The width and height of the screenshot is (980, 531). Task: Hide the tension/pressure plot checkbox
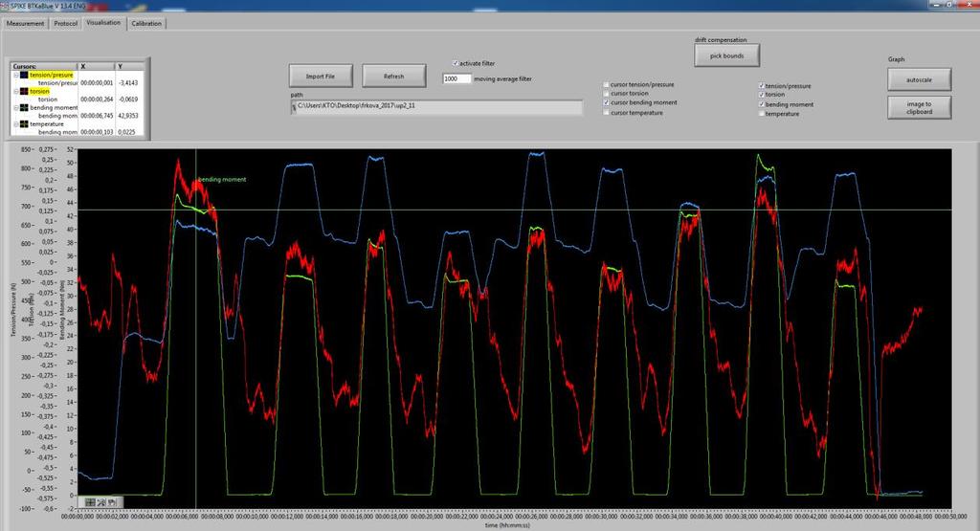click(761, 85)
